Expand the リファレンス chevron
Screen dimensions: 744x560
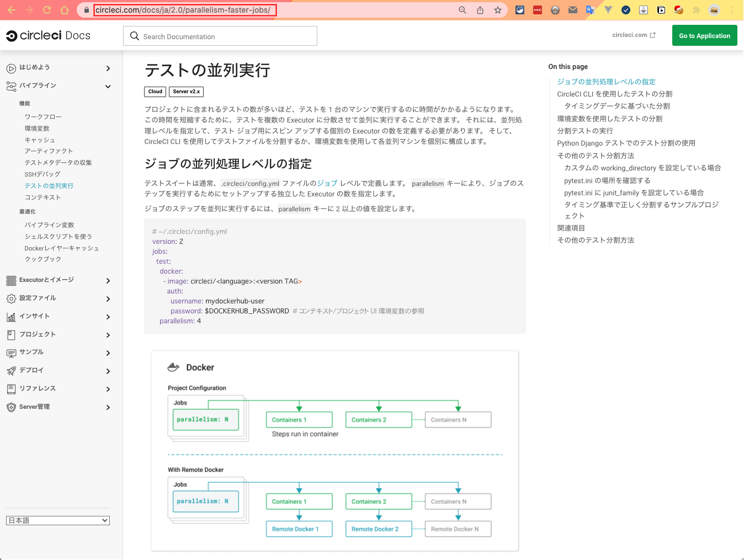[x=108, y=390]
